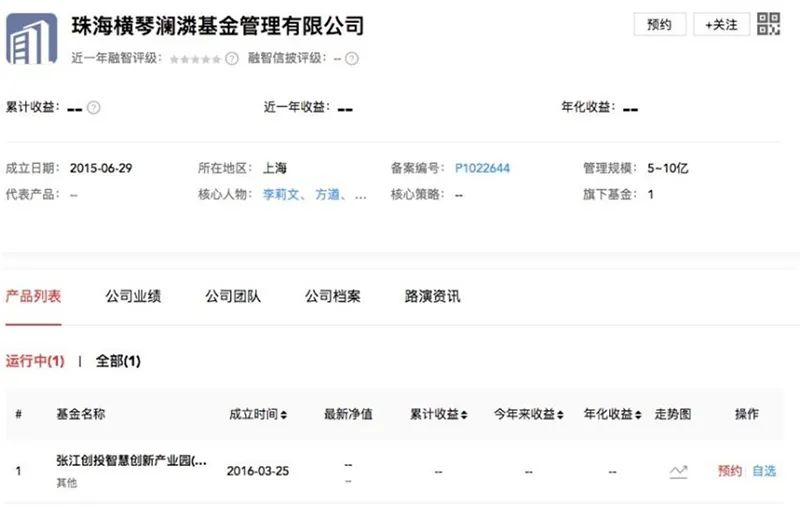
Task: Click 预约 link in fund row
Action: point(730,471)
